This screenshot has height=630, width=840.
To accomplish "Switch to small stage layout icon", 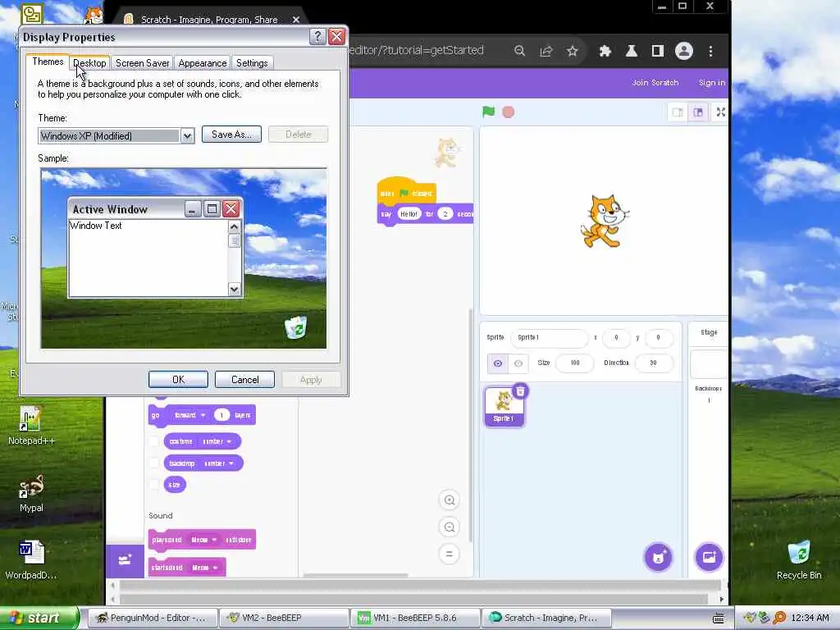I will (x=678, y=112).
